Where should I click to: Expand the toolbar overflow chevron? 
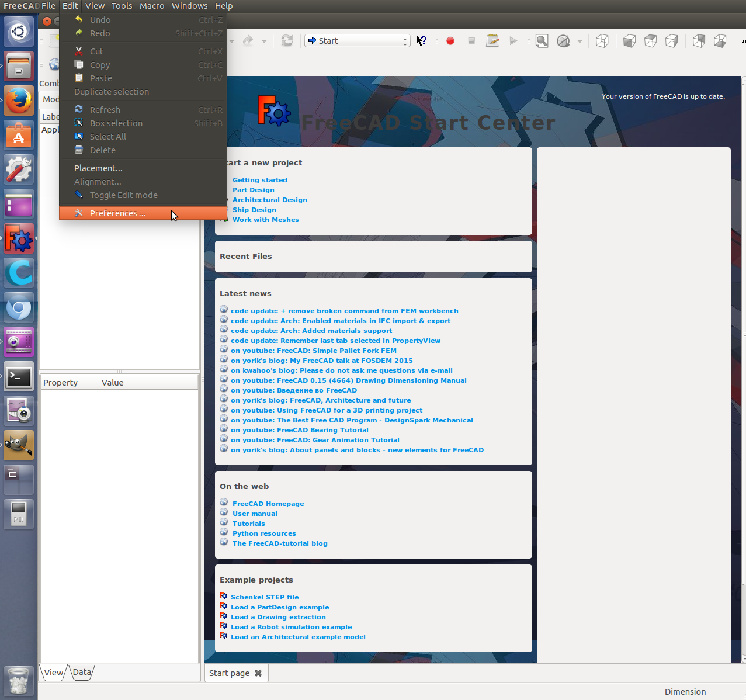[x=743, y=41]
